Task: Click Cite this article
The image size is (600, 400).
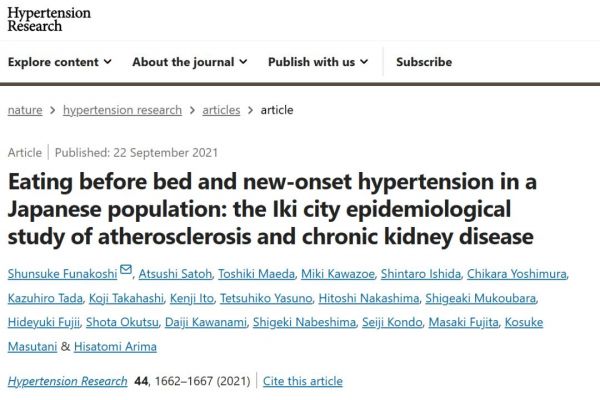Action: point(303,381)
